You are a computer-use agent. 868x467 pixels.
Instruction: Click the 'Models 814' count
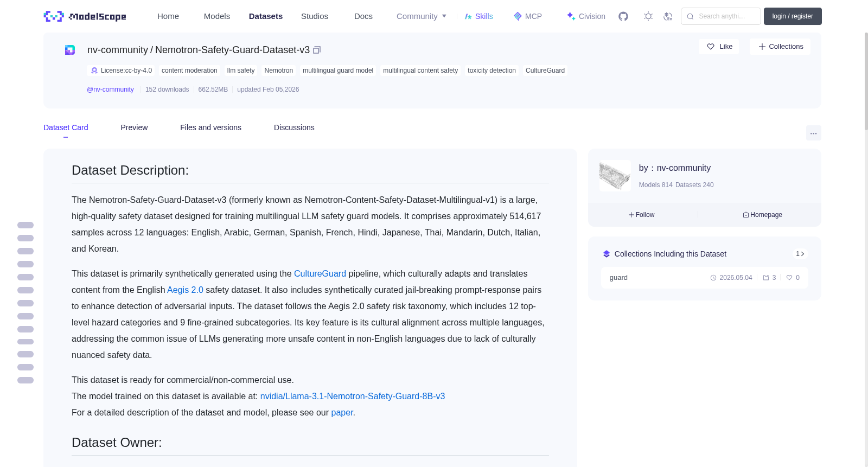(x=655, y=185)
